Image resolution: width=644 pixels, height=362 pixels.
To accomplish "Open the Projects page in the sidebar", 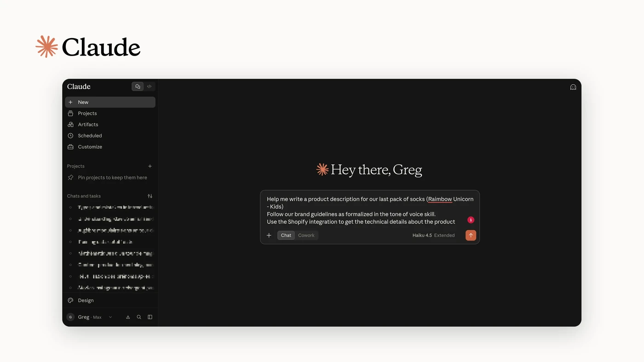I will point(110,113).
